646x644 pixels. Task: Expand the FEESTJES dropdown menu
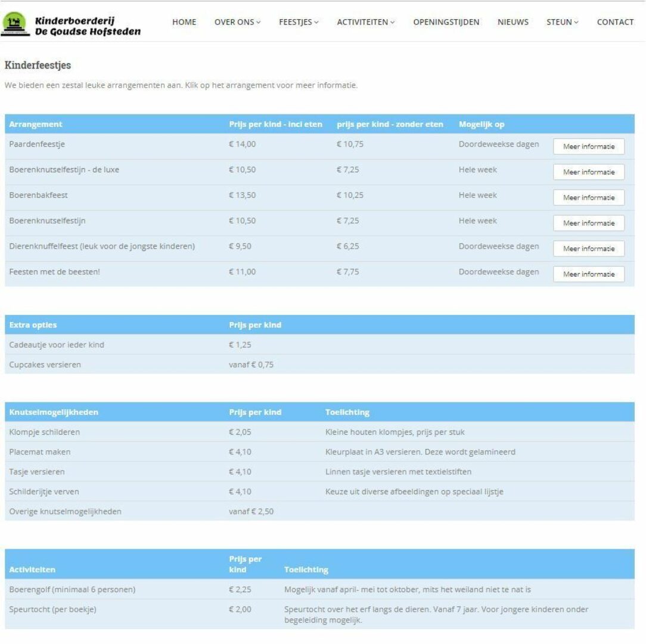[x=298, y=22]
